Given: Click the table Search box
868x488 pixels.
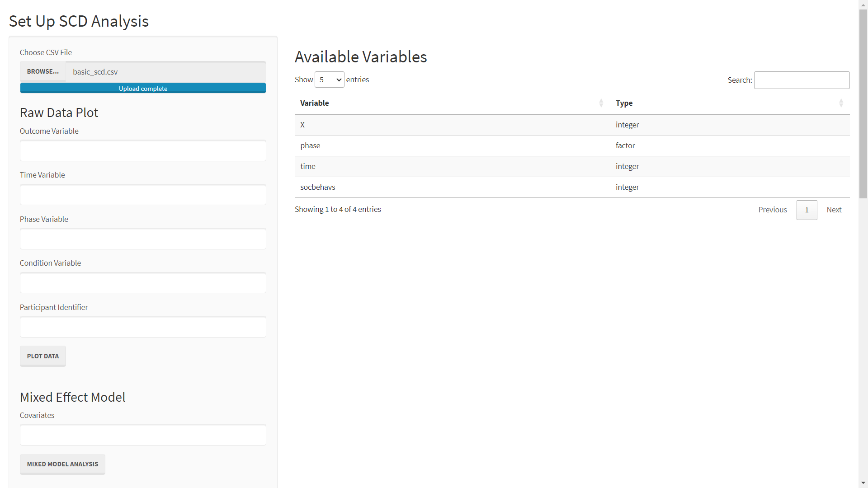Looking at the screenshot, I should pos(802,80).
